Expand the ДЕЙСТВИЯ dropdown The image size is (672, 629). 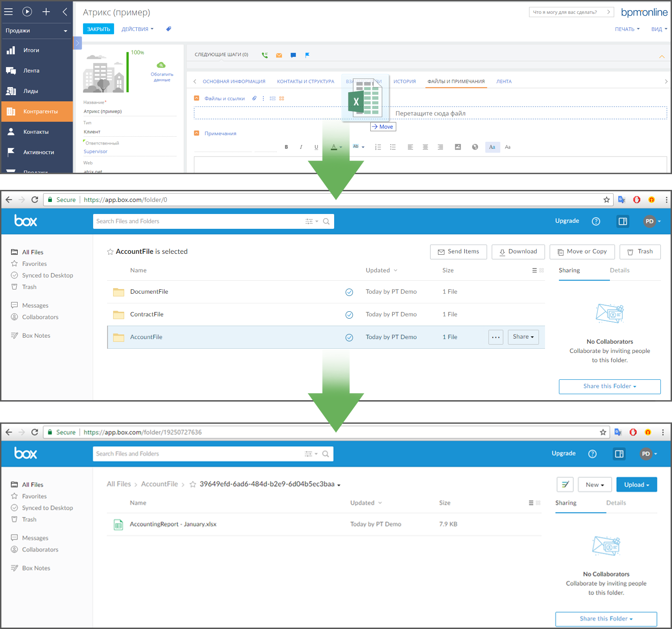click(x=137, y=29)
